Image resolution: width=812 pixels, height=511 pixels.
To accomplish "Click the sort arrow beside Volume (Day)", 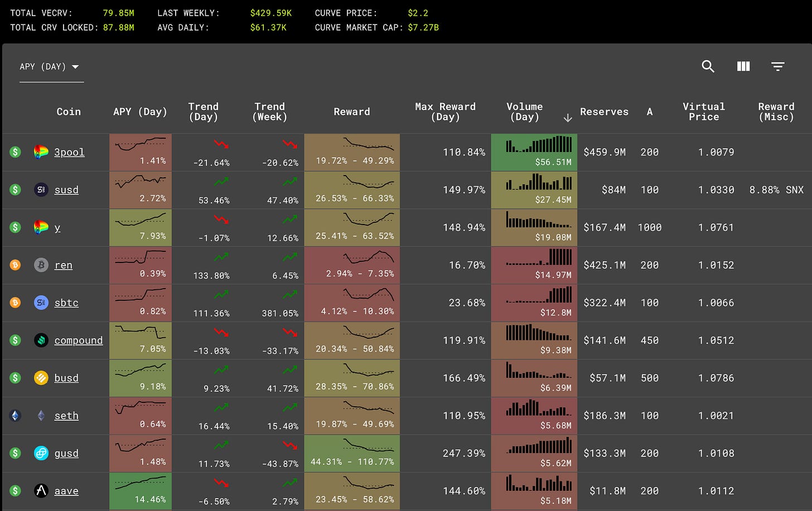I will pos(568,118).
